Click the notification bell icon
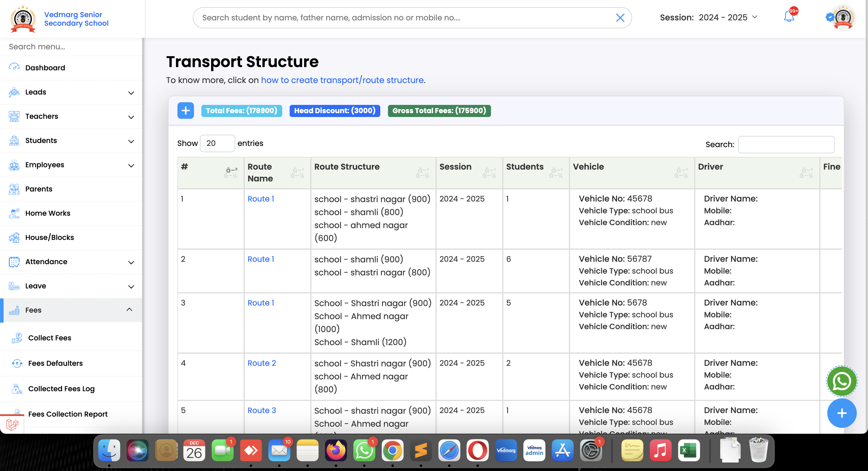Screen dimensions: 868x471 pyautogui.click(x=789, y=17)
